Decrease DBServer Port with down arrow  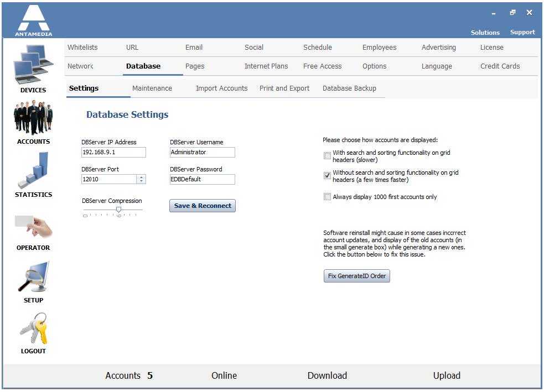[141, 181]
